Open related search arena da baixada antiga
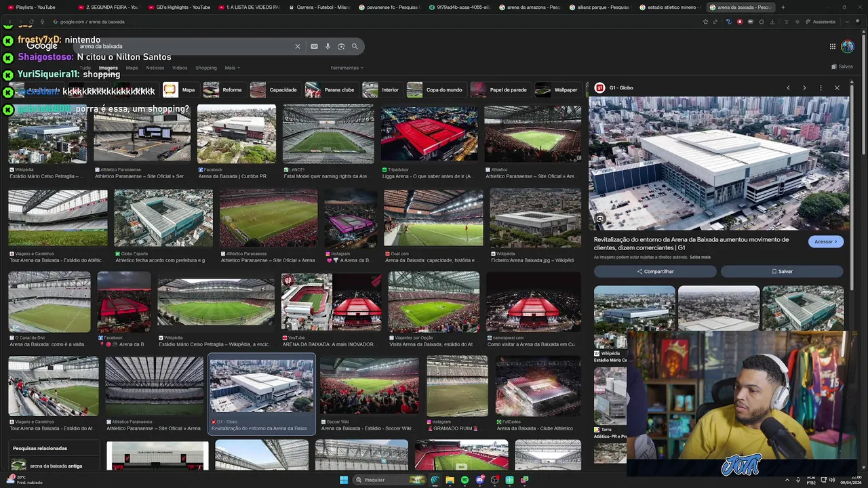This screenshot has width=868, height=488. pos(55,466)
